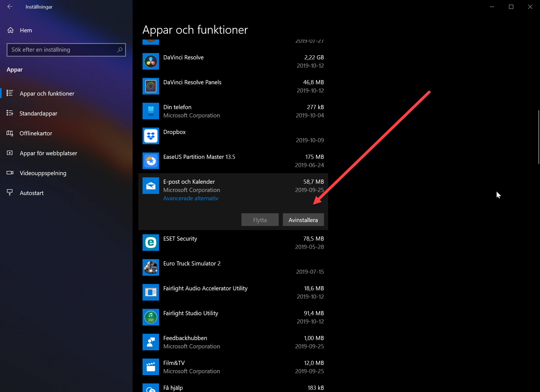Select EaseUS Partition Master 13.5 entry
The height and width of the screenshot is (392, 540).
(199, 157)
